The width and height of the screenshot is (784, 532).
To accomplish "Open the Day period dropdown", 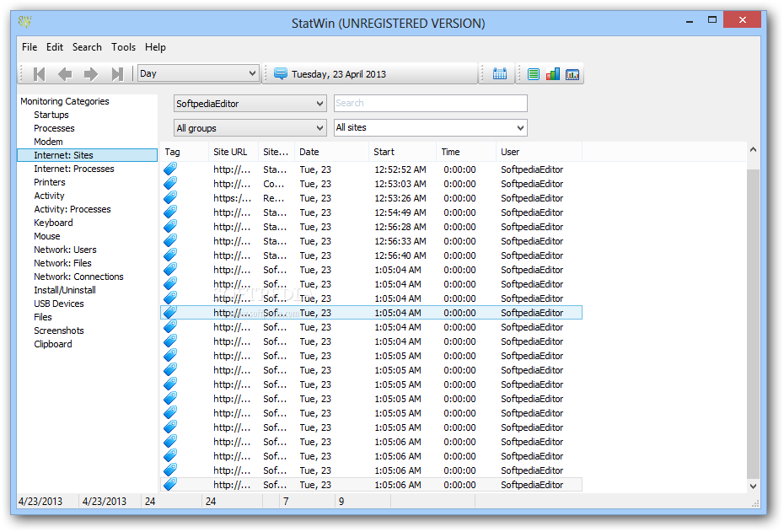I will [x=198, y=73].
